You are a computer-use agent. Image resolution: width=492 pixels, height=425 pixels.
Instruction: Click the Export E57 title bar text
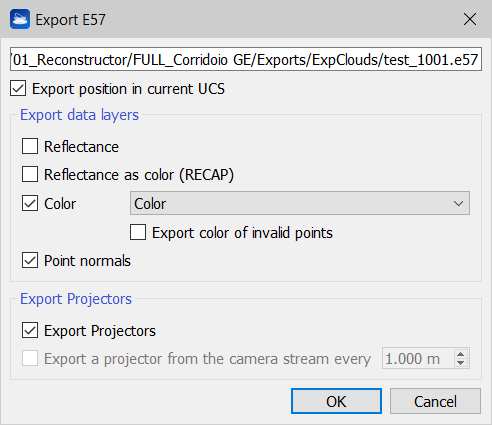(70, 20)
